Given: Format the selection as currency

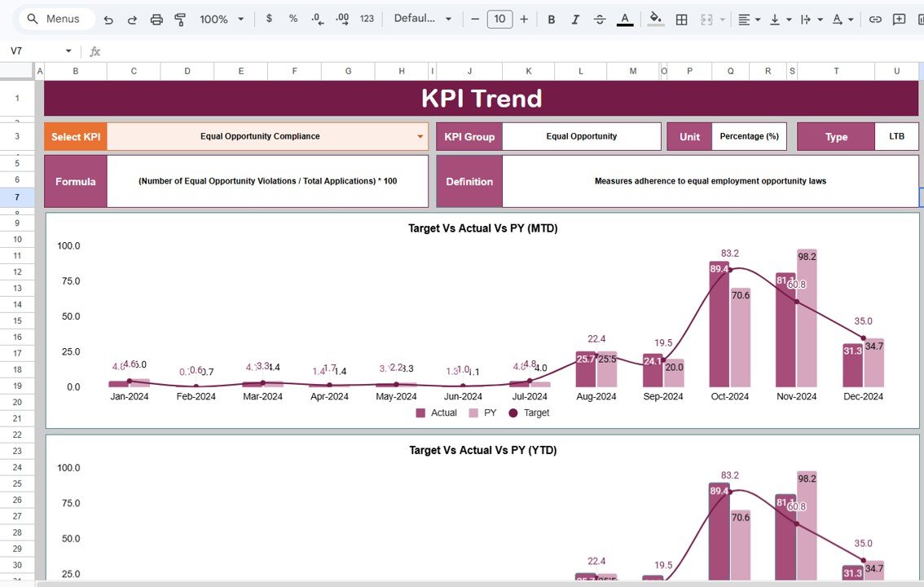Looking at the screenshot, I should [269, 18].
